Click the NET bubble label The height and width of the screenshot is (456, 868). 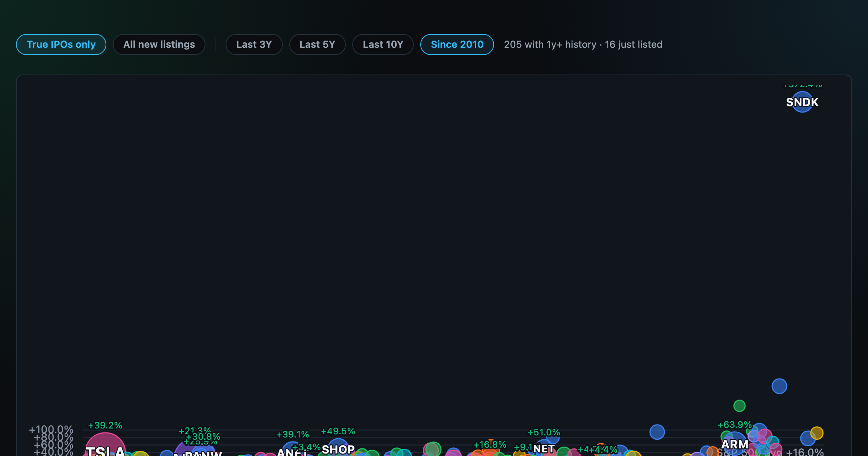tap(544, 449)
